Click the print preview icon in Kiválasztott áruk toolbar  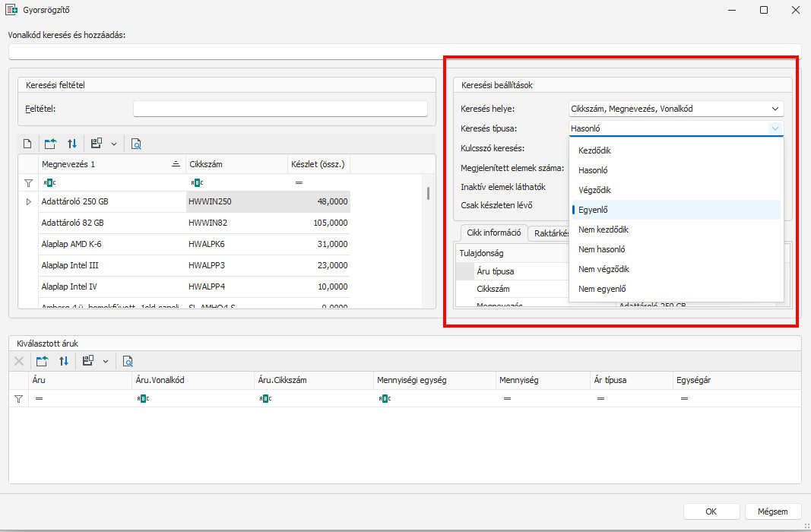click(x=128, y=362)
